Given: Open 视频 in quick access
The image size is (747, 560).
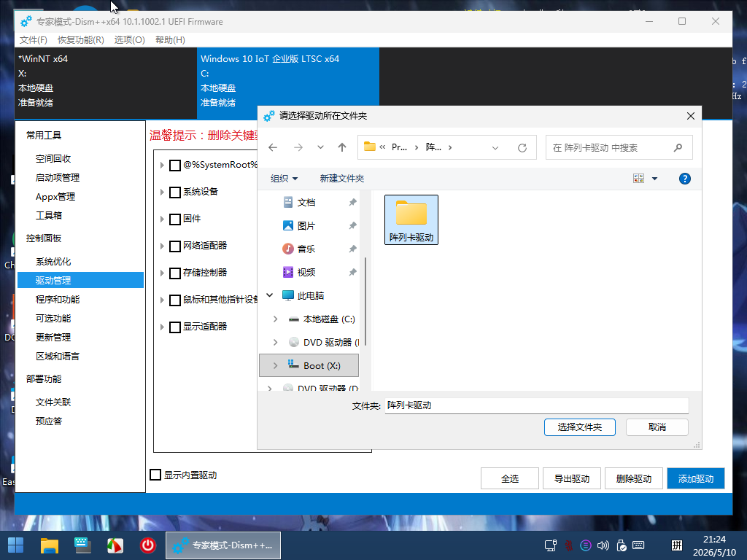Looking at the screenshot, I should [x=306, y=273].
